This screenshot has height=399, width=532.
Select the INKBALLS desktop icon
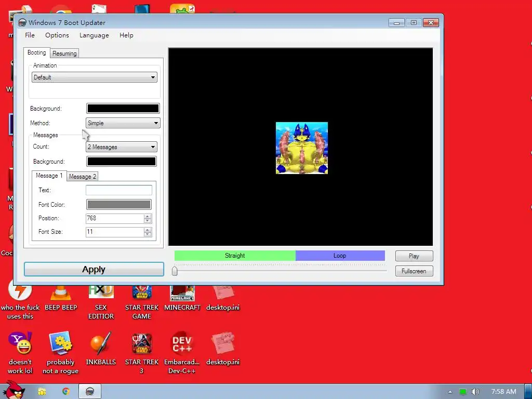pos(101,349)
